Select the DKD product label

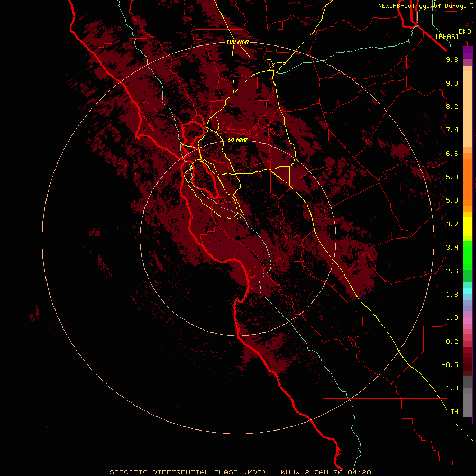465,32
